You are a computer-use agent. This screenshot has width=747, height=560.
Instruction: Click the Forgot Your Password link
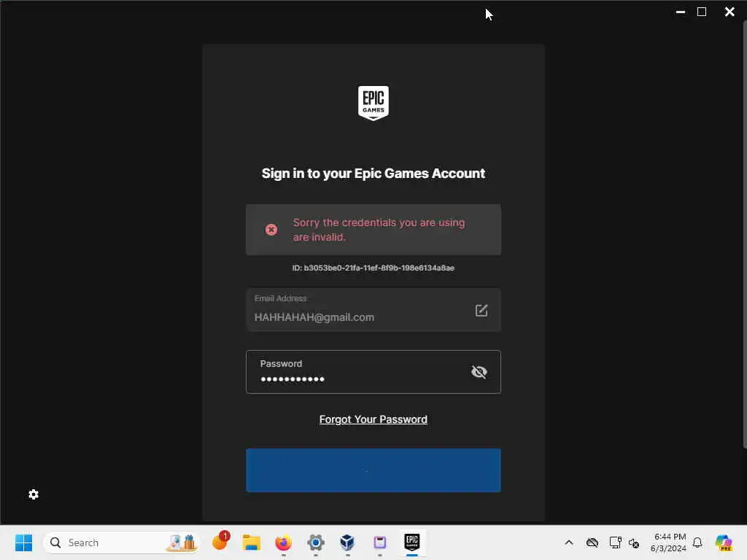(x=373, y=419)
